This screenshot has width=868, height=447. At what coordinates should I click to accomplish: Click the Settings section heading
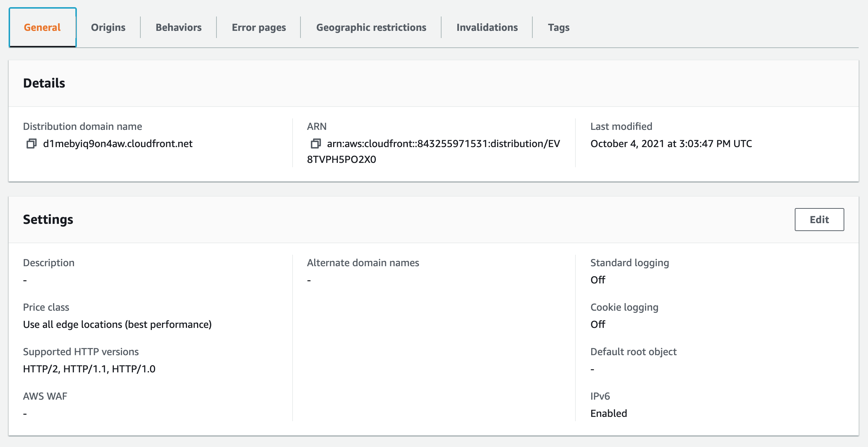[48, 220]
